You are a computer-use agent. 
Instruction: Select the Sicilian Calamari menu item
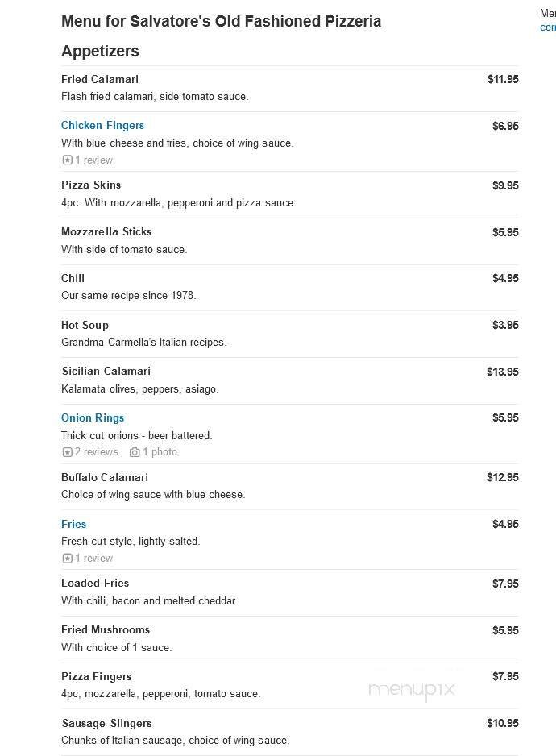click(x=106, y=371)
